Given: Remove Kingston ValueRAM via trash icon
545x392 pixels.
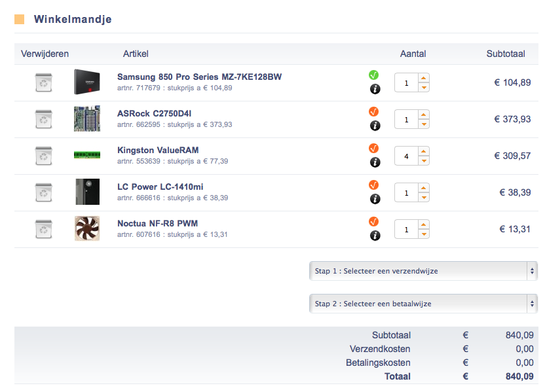Looking at the screenshot, I should 44,156.
